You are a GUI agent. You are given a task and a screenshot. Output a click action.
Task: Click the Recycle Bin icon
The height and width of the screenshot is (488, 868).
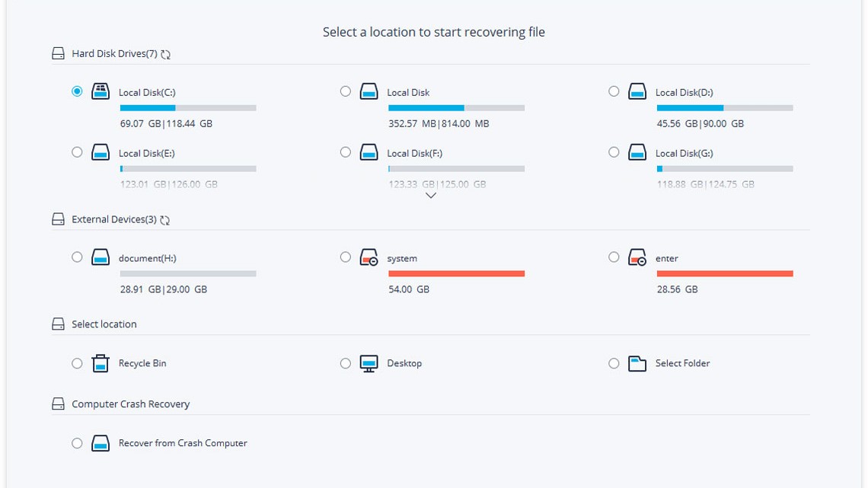click(101, 363)
